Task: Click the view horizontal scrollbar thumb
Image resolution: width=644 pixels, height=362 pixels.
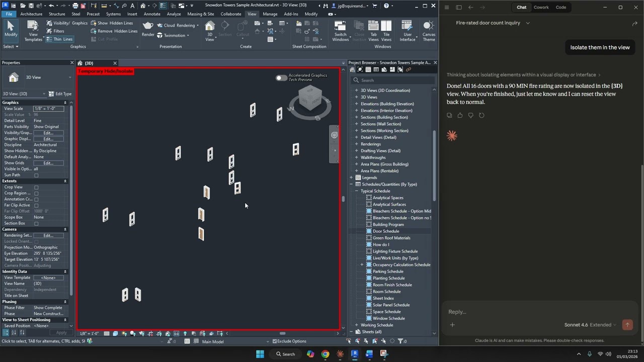Action: pyautogui.click(x=283, y=333)
